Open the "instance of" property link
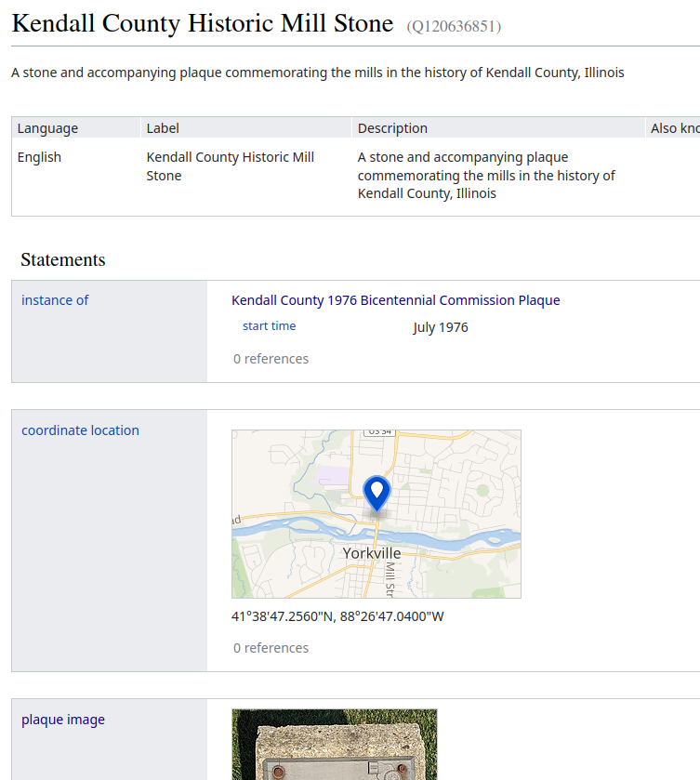700x780 pixels. [x=55, y=300]
